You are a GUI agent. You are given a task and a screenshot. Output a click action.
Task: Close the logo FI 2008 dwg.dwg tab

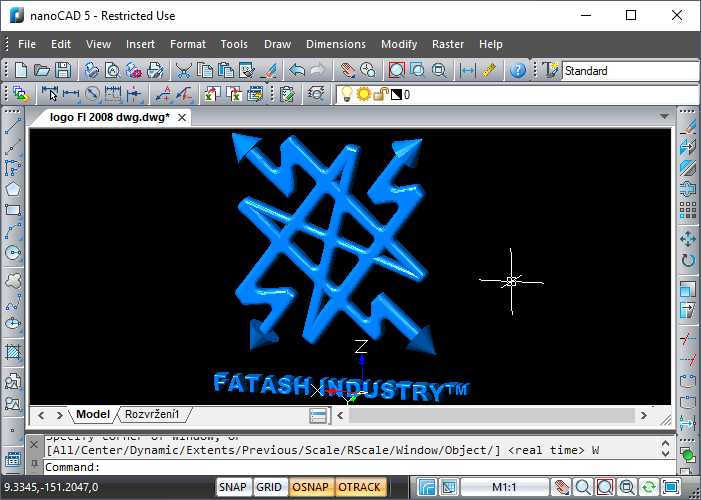(x=181, y=117)
